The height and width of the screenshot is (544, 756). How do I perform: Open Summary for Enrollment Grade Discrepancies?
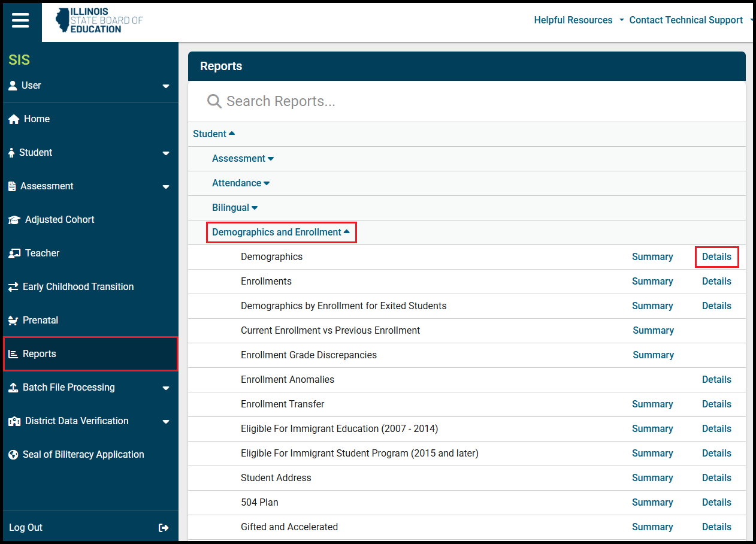tap(653, 355)
